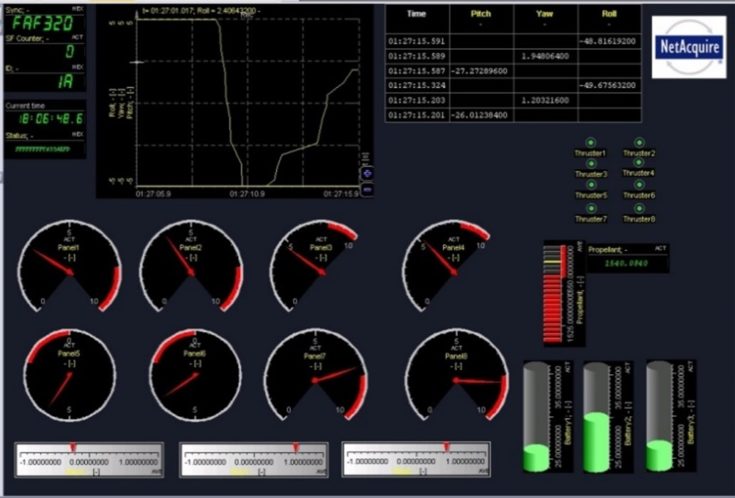Click the Thruster5 indicator light
This screenshot has height=498, width=735.
tap(591, 184)
